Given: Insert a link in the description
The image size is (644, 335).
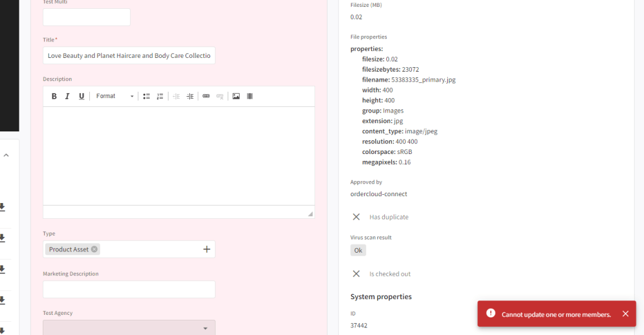Looking at the screenshot, I should [x=206, y=96].
